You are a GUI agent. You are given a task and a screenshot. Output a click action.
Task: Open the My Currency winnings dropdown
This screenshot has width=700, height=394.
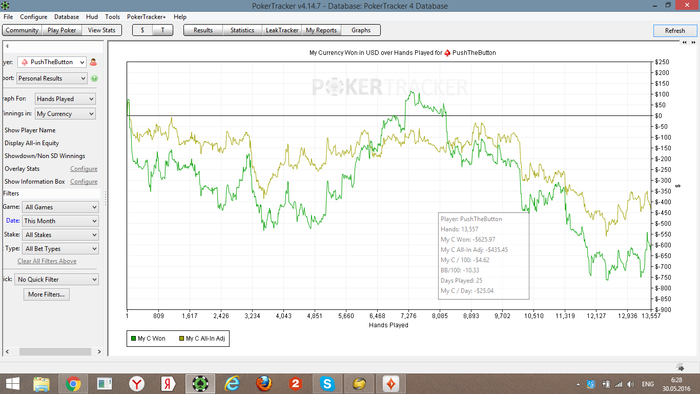tap(65, 114)
